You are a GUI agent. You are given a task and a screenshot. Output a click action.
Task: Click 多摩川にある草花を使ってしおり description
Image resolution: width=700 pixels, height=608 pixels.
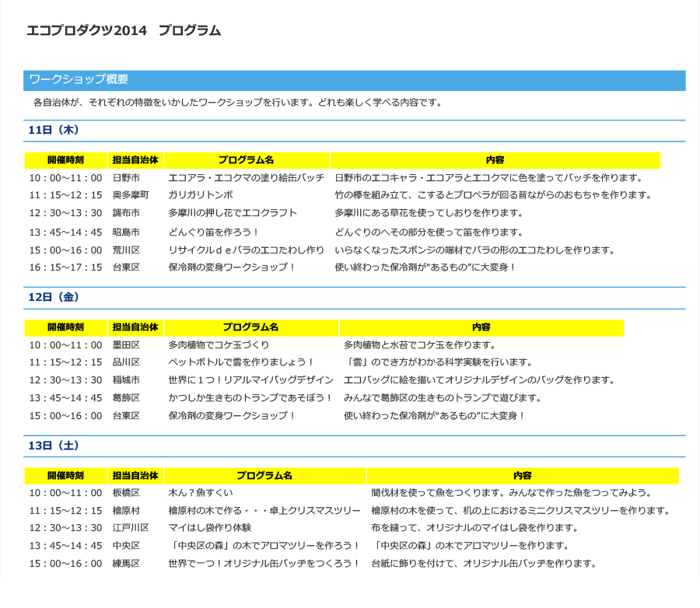coord(429,213)
